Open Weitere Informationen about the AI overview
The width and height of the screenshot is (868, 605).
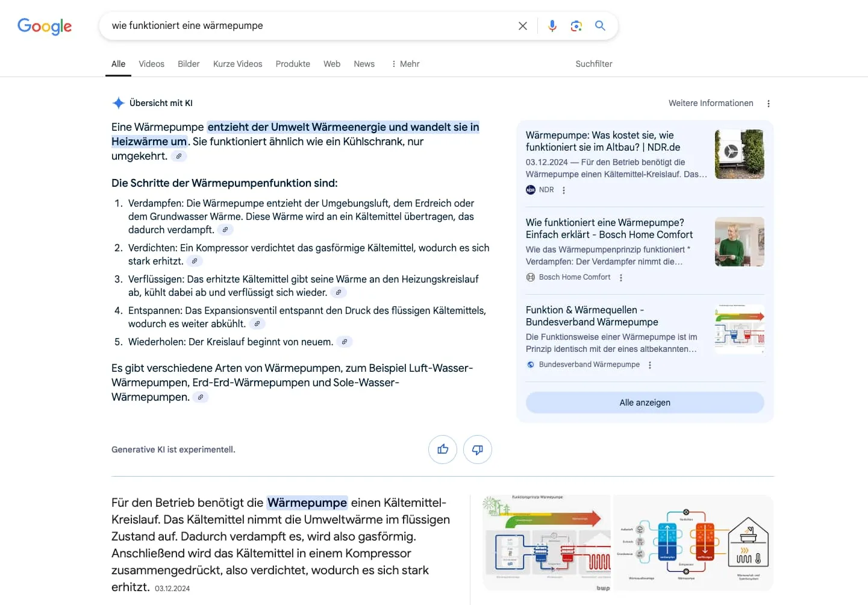(711, 103)
